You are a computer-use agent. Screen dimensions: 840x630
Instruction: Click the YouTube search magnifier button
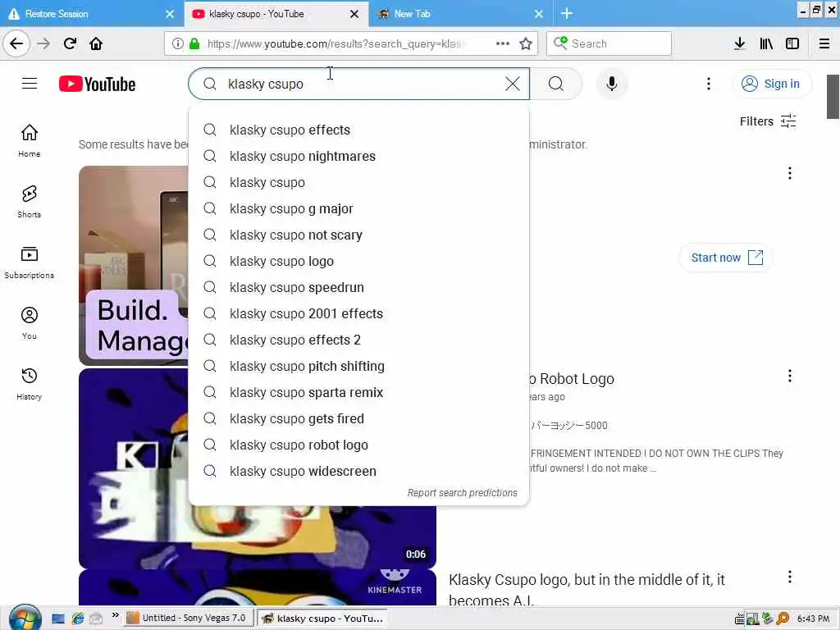(x=556, y=84)
